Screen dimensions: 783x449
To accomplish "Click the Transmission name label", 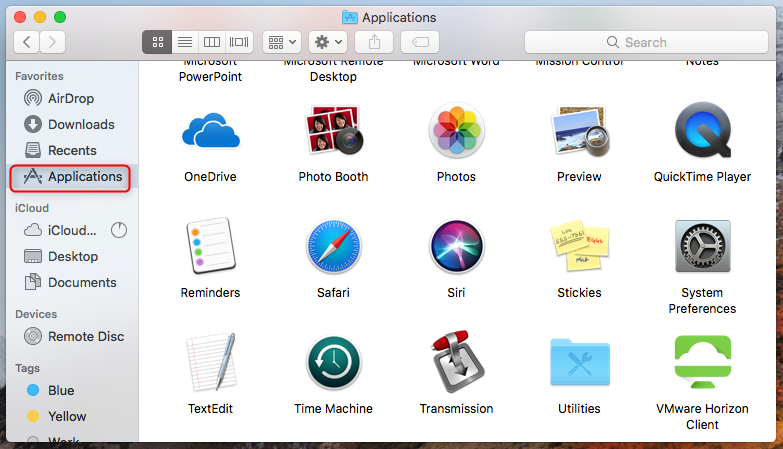I will (x=456, y=409).
